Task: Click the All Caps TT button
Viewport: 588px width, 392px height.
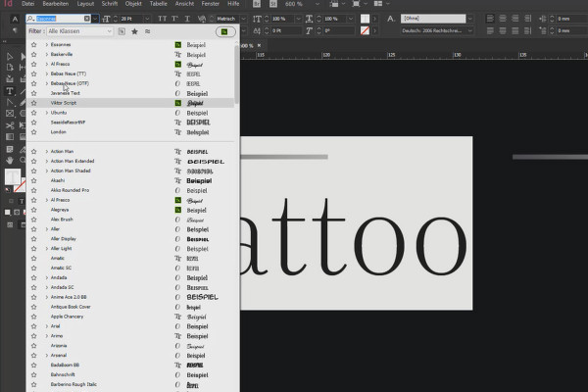Action: [x=162, y=19]
